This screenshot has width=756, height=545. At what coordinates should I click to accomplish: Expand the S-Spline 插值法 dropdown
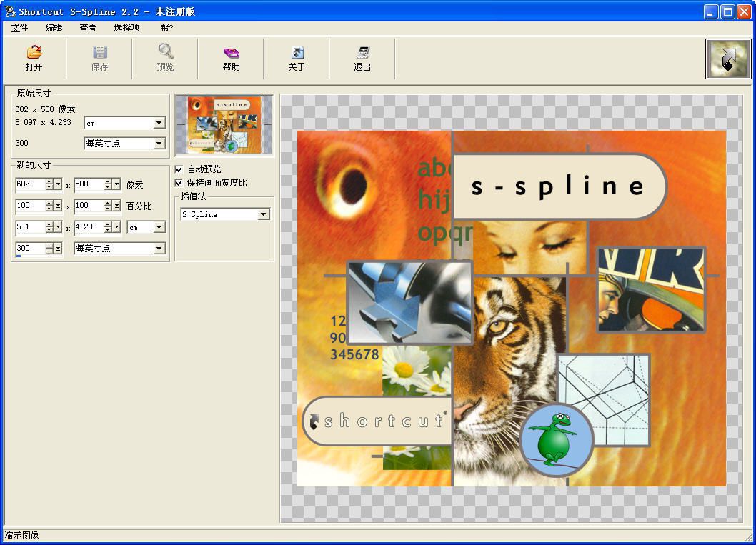pyautogui.click(x=263, y=214)
